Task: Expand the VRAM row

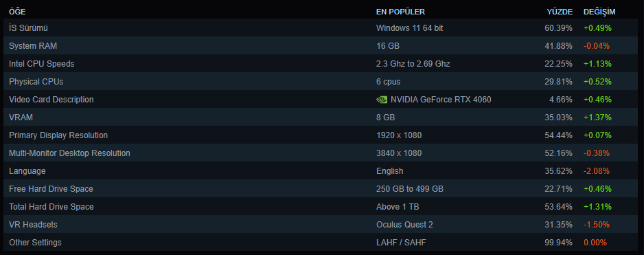Action: (x=321, y=118)
